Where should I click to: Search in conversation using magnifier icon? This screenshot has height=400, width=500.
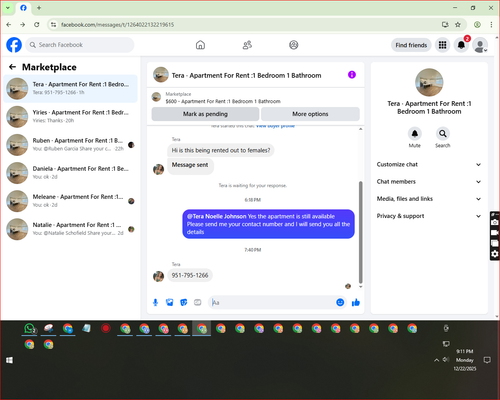[443, 134]
